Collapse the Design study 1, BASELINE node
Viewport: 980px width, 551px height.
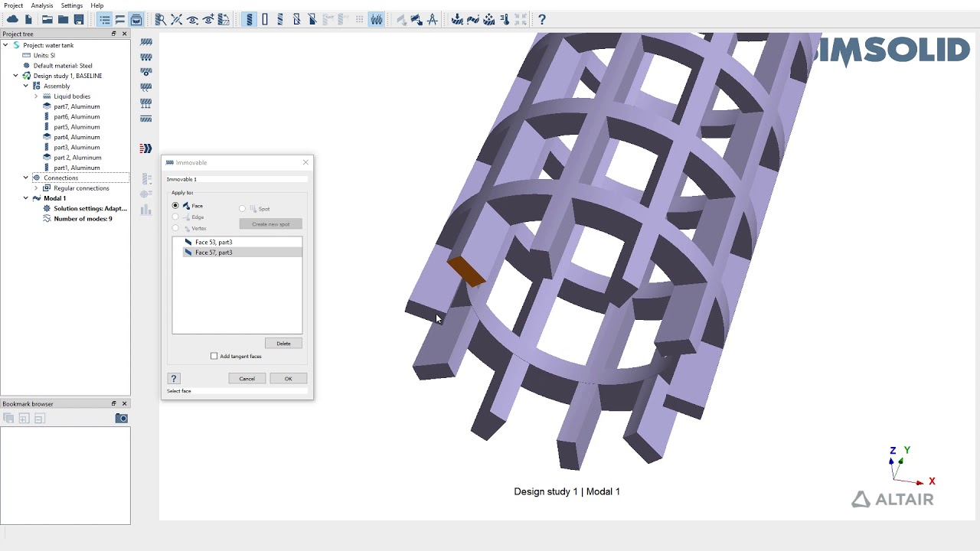(x=15, y=76)
